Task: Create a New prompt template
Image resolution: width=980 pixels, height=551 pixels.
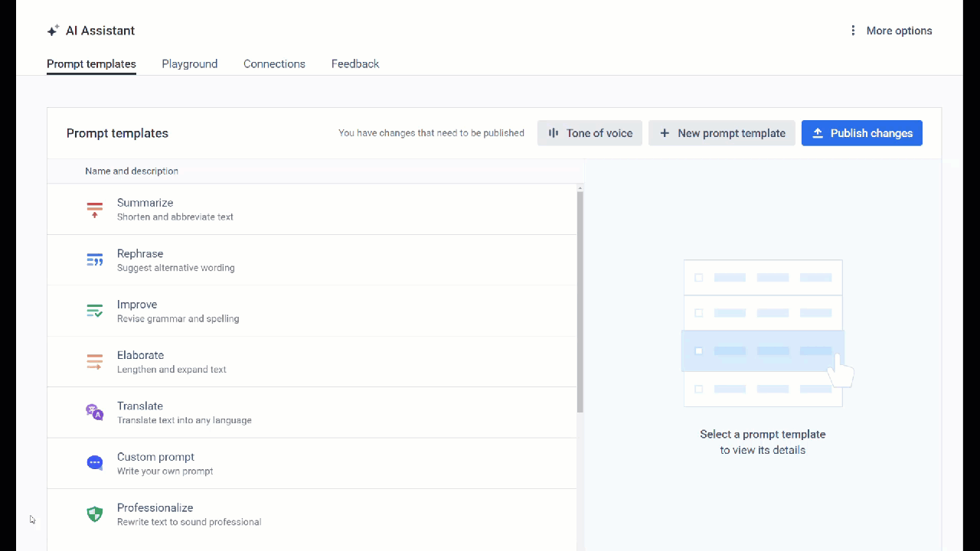Action: pos(722,133)
